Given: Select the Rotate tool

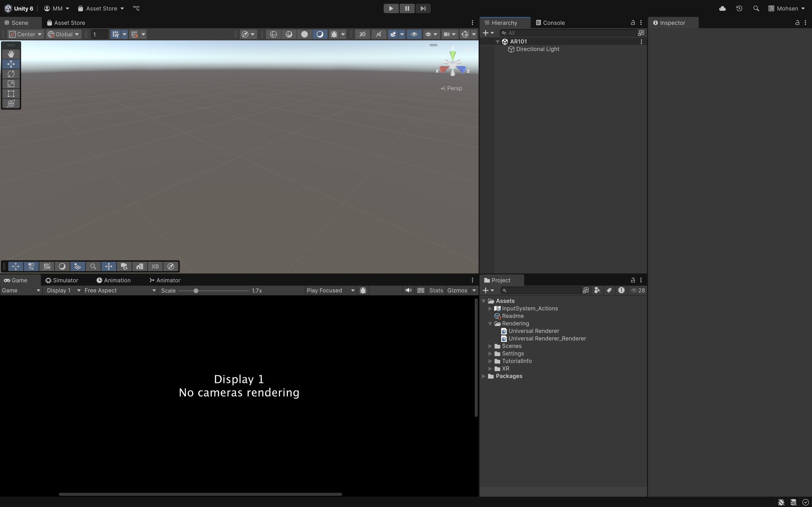Looking at the screenshot, I should [11, 74].
